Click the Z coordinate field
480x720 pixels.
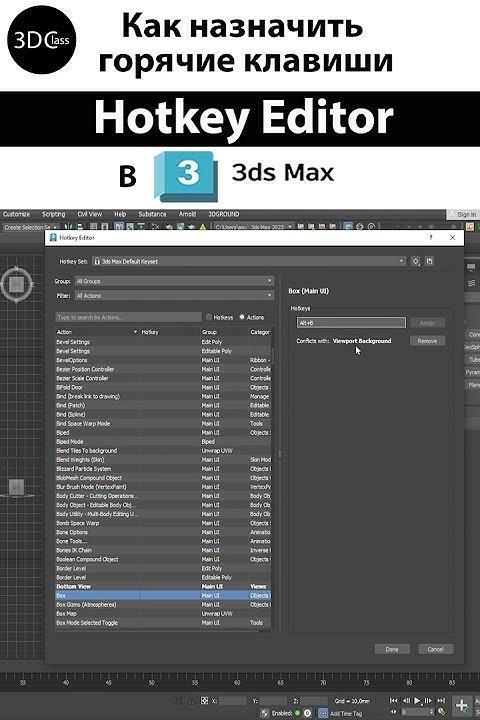[x=314, y=701]
